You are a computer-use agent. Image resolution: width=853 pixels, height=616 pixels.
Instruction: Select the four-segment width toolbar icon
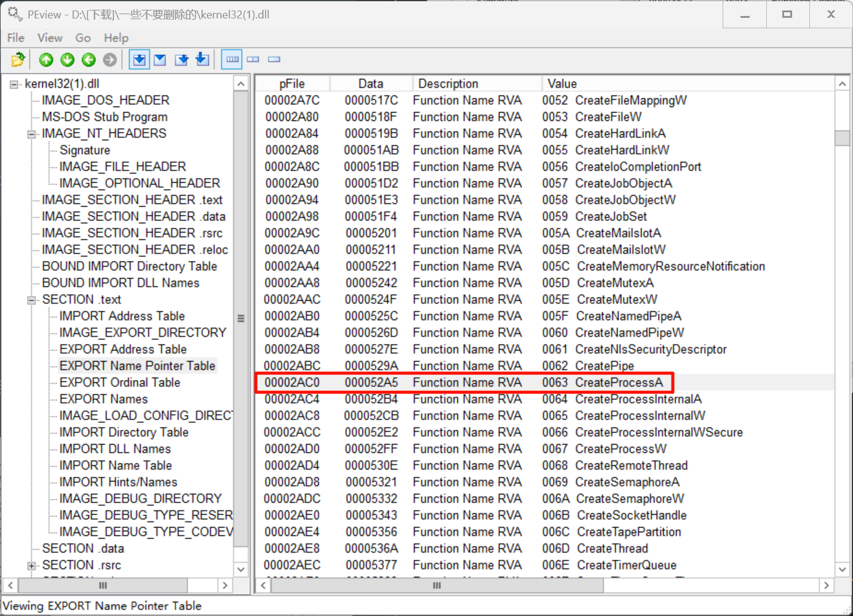232,60
